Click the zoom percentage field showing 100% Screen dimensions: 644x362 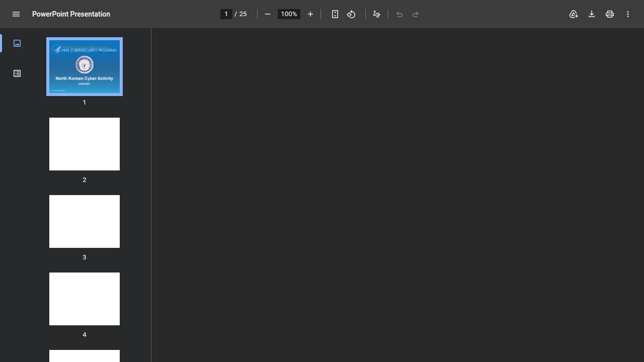(x=289, y=14)
